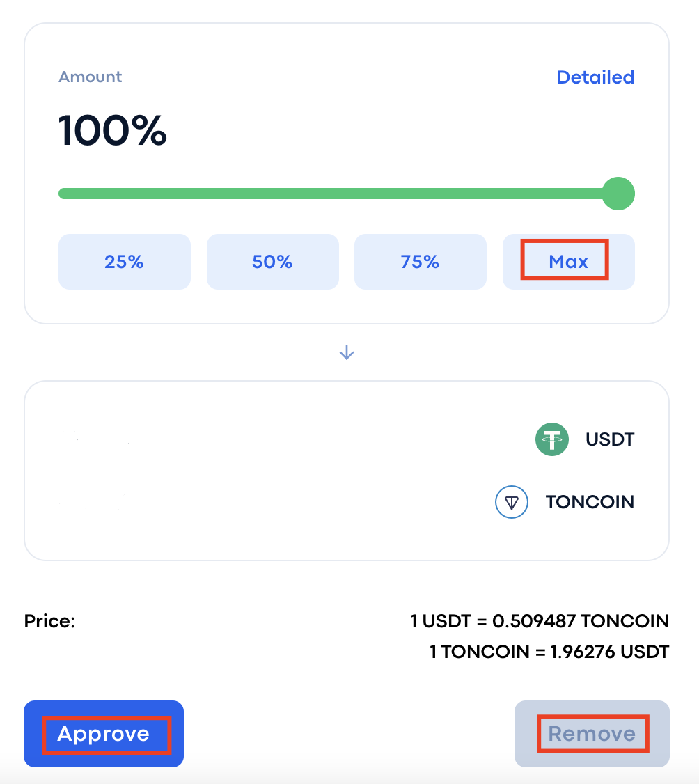Set amount to Max
Screen dimensions: 699x784
[x=569, y=262]
